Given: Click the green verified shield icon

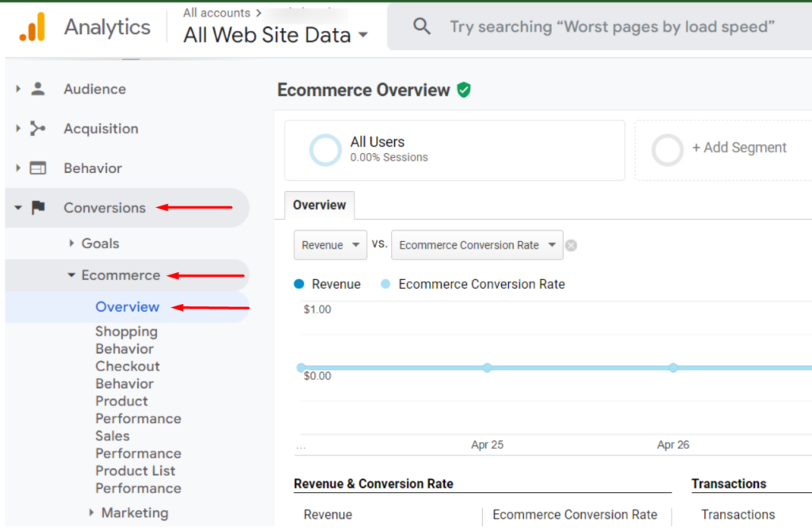Looking at the screenshot, I should (464, 90).
